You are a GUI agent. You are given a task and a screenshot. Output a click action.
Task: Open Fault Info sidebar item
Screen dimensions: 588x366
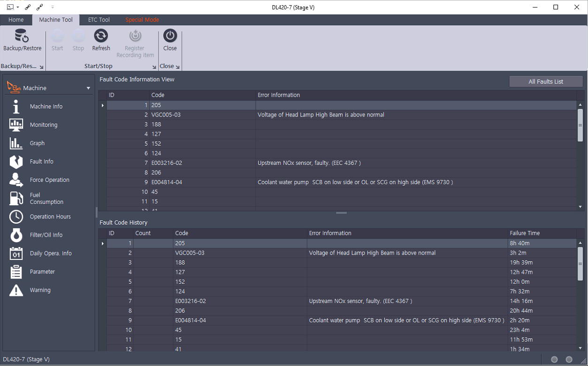[42, 162]
